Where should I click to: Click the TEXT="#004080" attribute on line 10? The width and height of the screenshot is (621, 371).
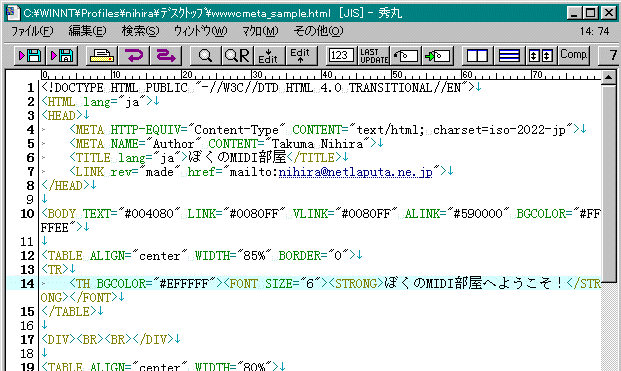click(x=131, y=214)
